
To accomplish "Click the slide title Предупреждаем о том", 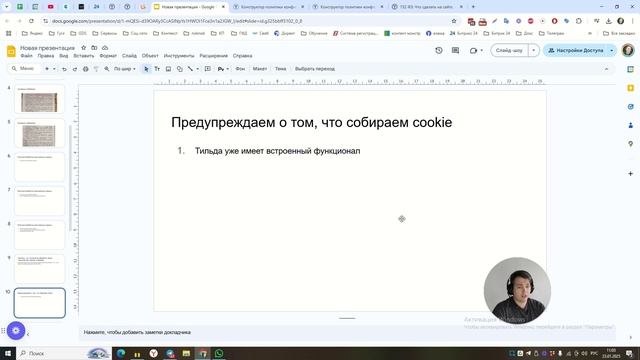I will pos(311,122).
